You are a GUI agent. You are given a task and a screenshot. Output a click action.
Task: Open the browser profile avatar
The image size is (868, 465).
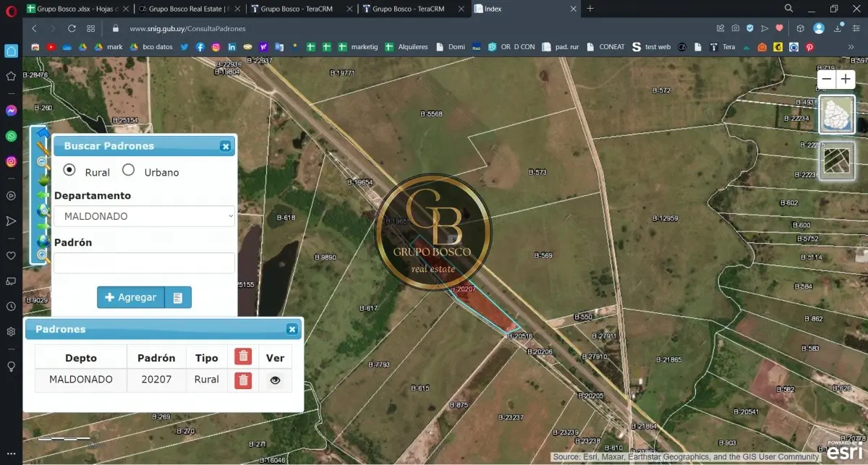[819, 28]
